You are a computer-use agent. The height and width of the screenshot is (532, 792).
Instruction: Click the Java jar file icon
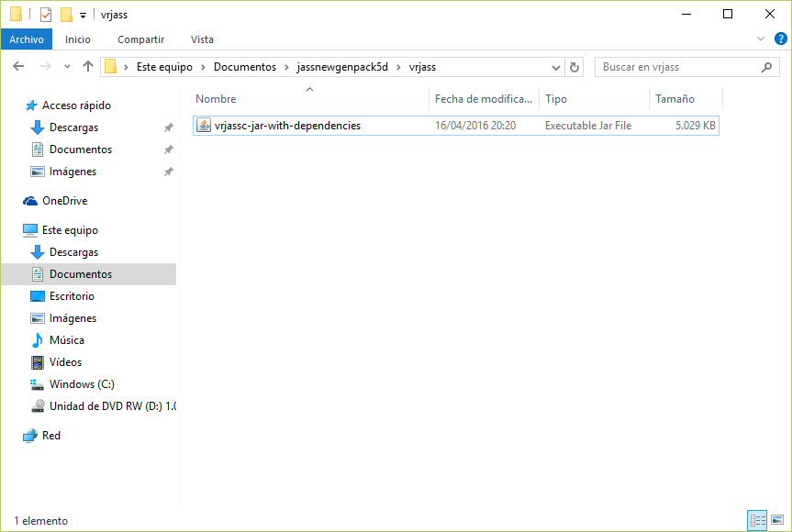[204, 125]
